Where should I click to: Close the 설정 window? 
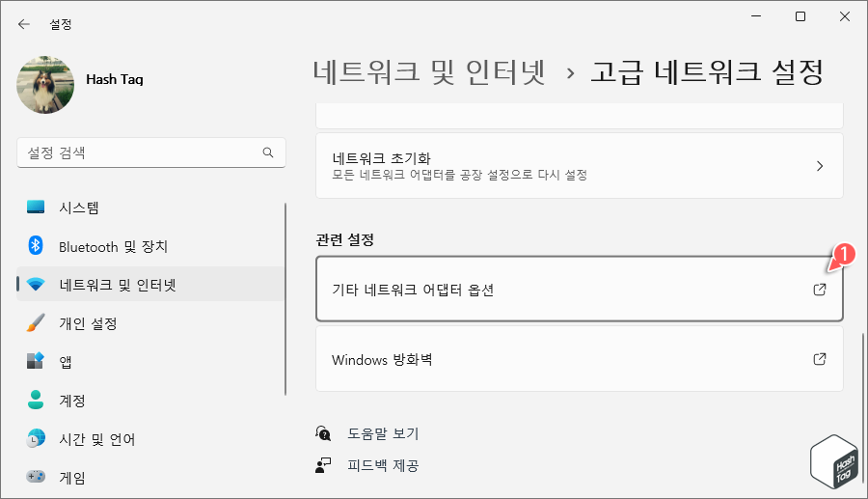[845, 16]
